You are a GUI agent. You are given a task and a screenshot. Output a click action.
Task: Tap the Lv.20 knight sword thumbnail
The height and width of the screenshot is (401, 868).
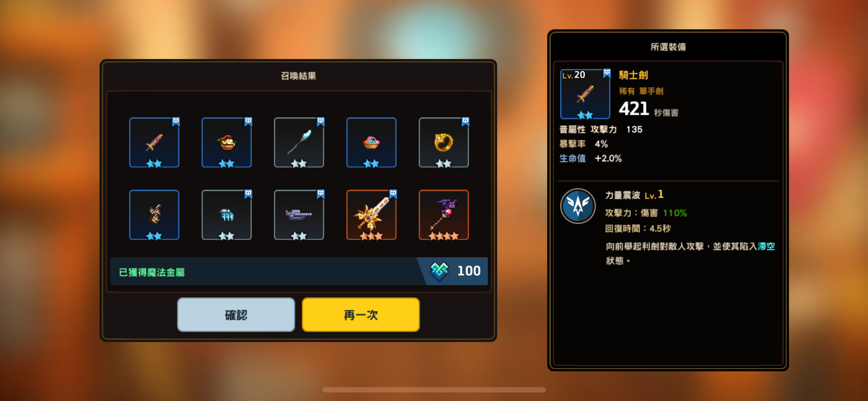[585, 94]
